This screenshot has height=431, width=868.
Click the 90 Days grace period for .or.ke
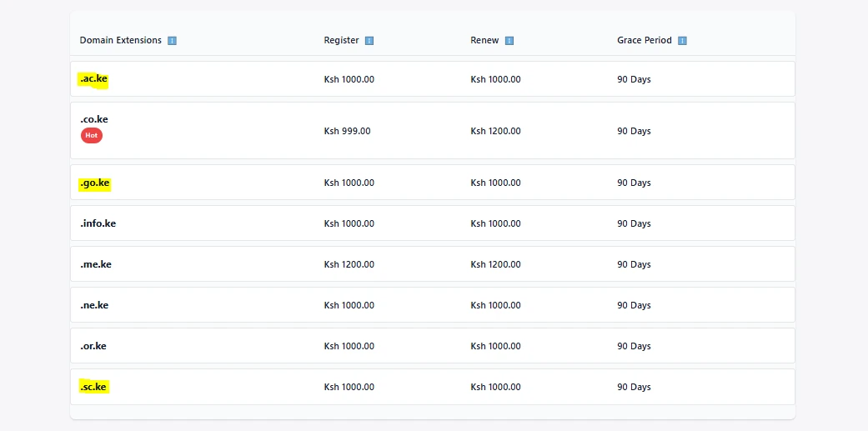coord(634,346)
